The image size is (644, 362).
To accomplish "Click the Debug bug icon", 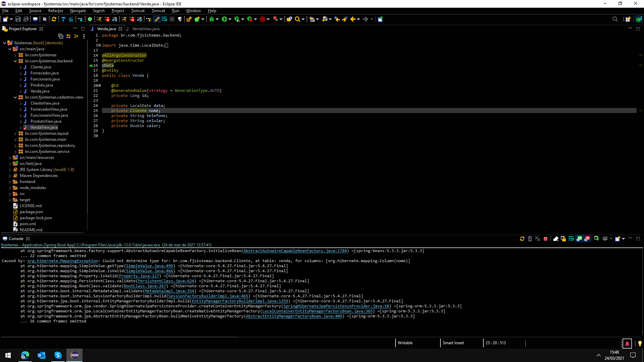I will (x=211, y=19).
